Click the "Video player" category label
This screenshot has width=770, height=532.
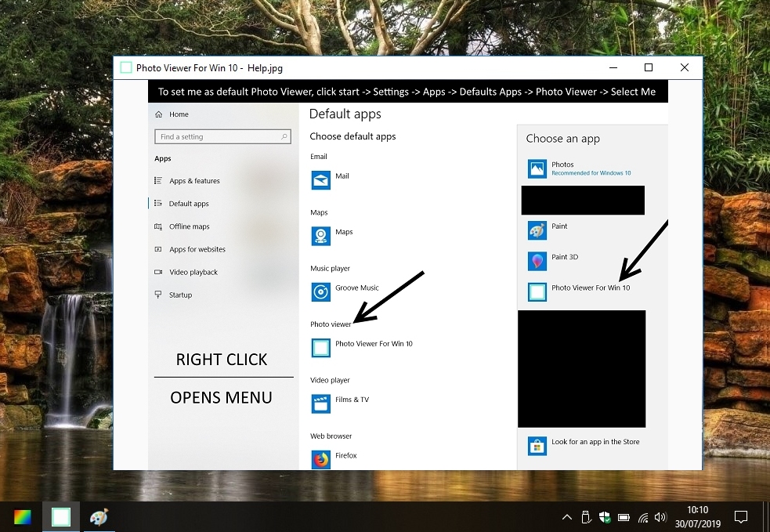tap(330, 380)
